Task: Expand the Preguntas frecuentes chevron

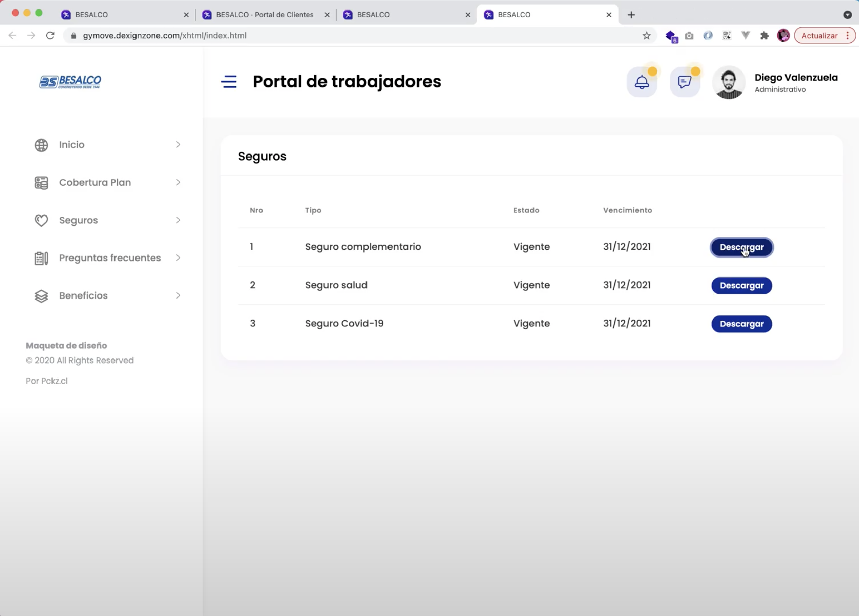Action: click(178, 258)
